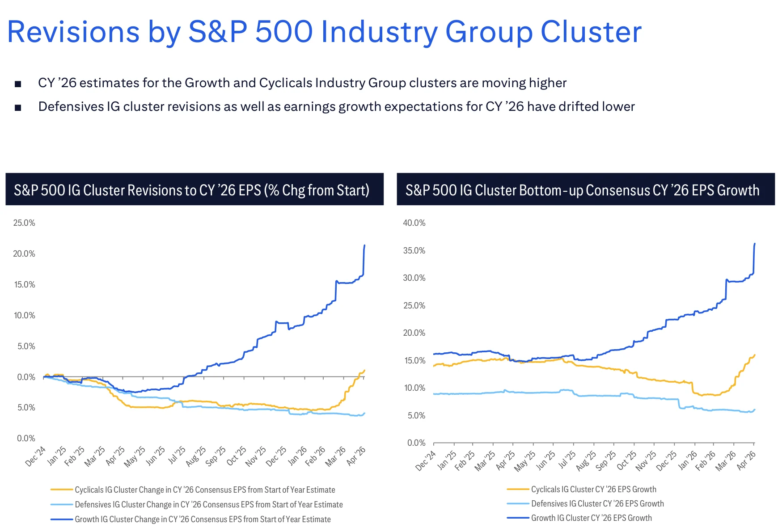778x532 pixels.
Task: Select the bullet about Growth and Cyclicals estimates
Action: tap(302, 83)
